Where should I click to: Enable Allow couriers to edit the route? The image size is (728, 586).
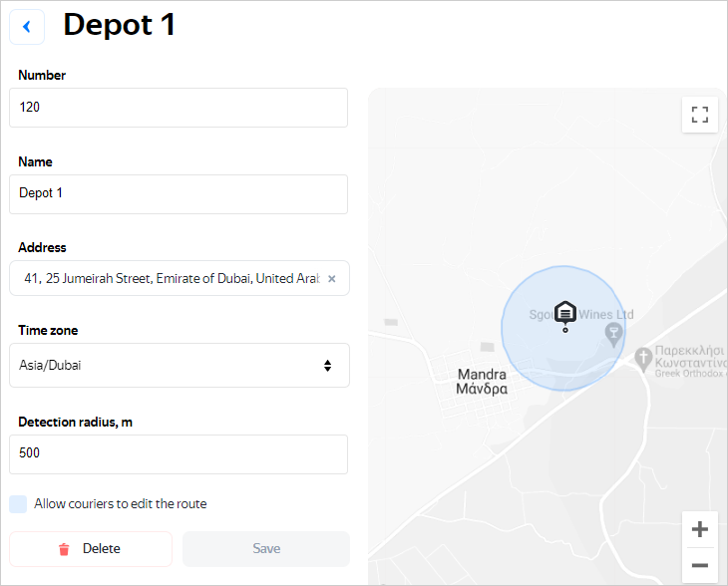(19, 504)
